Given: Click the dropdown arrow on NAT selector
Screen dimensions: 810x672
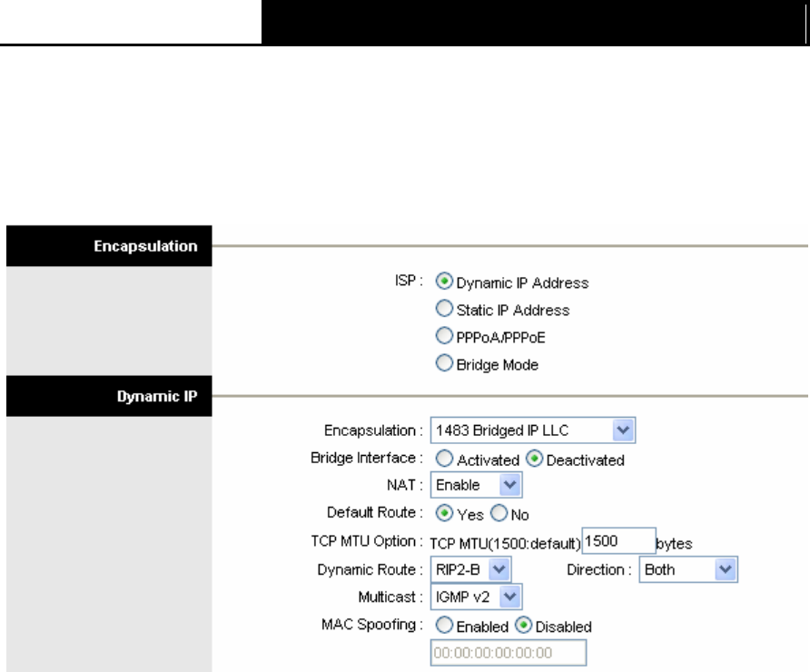Looking at the screenshot, I should [x=509, y=485].
